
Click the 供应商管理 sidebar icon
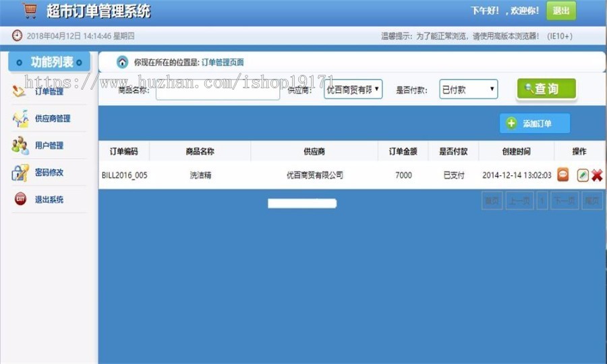[20, 119]
